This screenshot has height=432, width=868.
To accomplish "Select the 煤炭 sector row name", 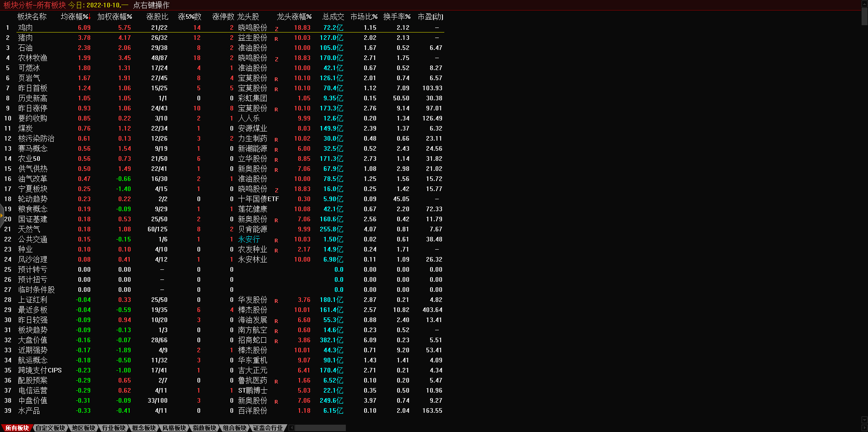I will pyautogui.click(x=26, y=129).
